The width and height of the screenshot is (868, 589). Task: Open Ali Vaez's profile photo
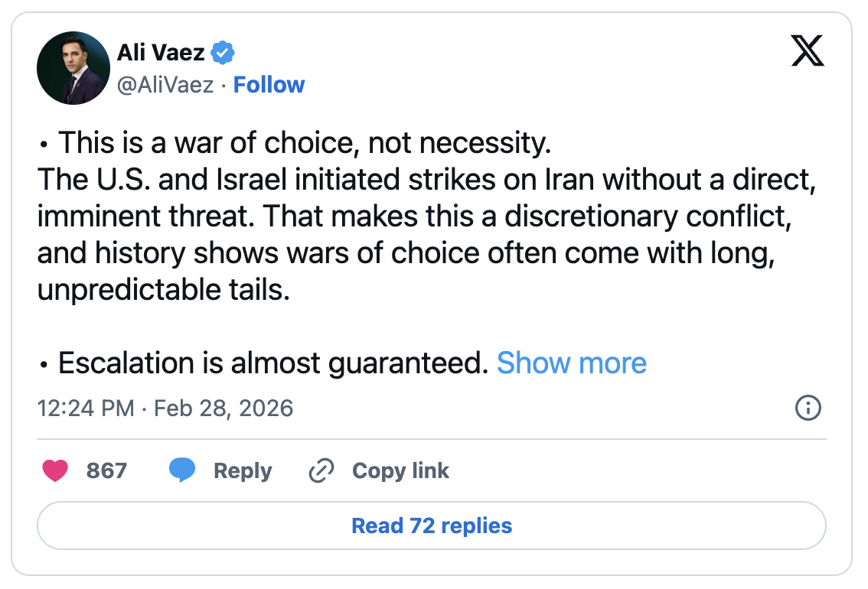click(73, 68)
